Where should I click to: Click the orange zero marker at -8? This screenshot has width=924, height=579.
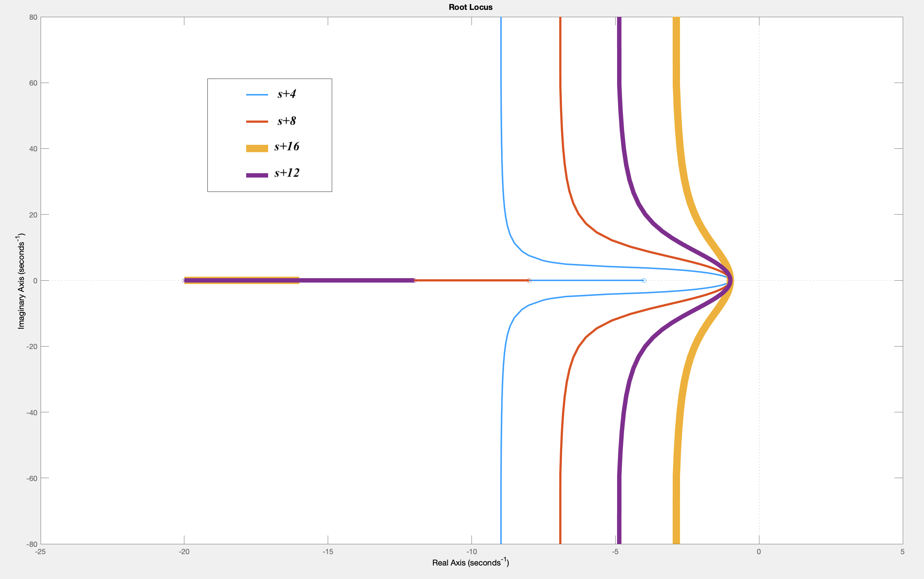click(529, 281)
